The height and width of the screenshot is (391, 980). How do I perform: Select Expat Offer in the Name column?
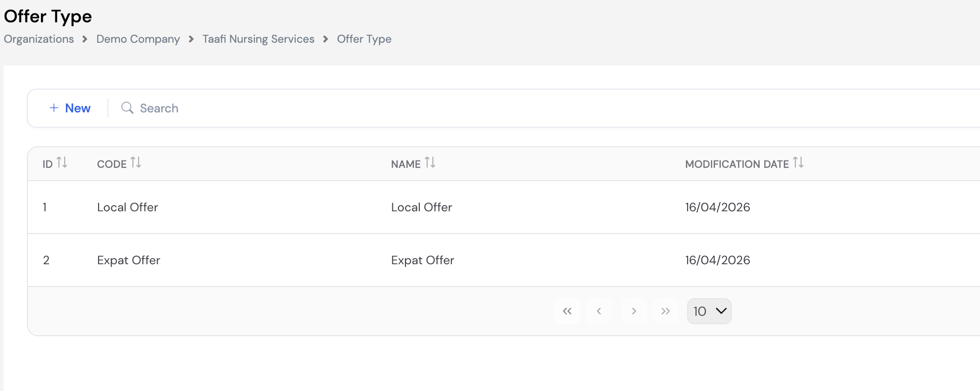423,260
